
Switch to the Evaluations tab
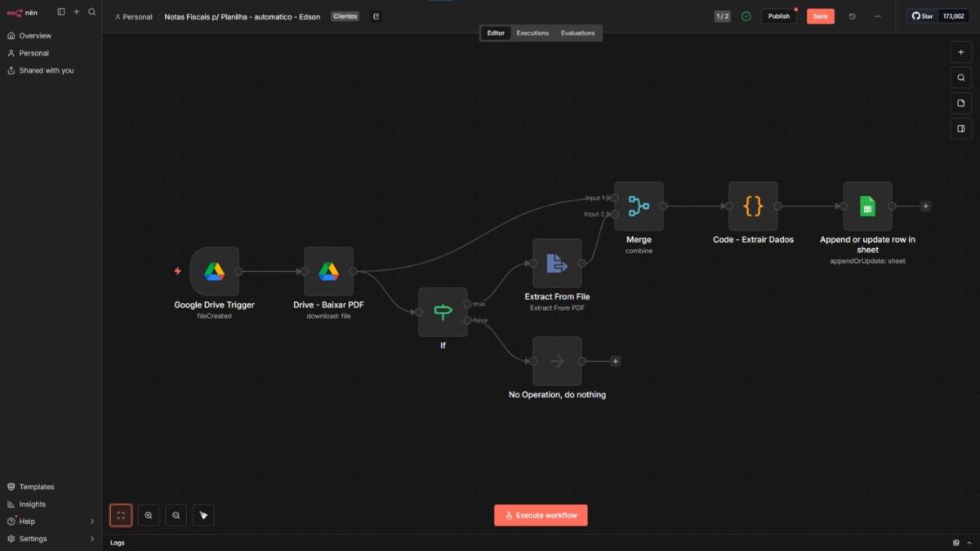[x=577, y=33]
